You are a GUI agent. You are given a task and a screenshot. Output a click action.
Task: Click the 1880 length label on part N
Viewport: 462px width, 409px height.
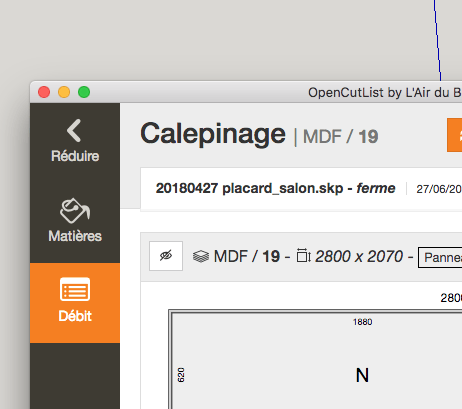pyautogui.click(x=362, y=322)
